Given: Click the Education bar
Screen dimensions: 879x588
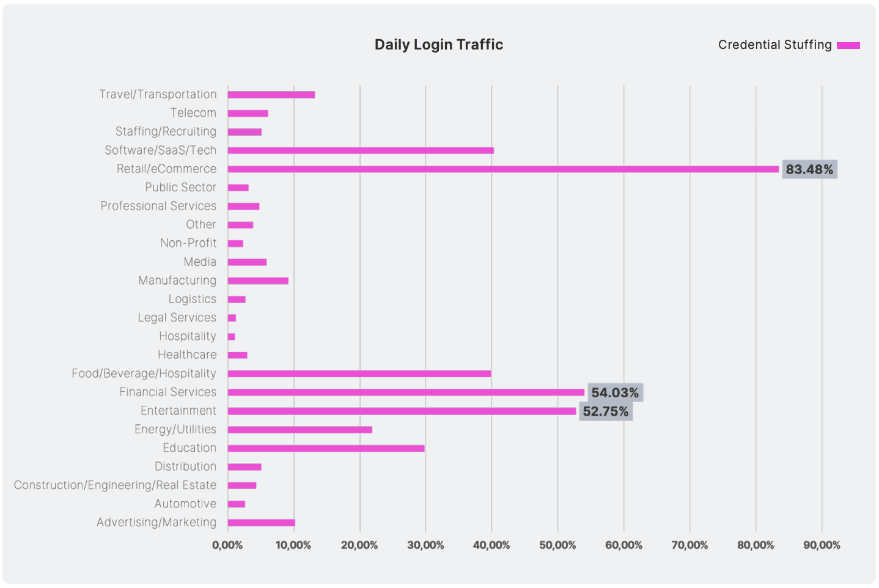Looking at the screenshot, I should tap(326, 448).
